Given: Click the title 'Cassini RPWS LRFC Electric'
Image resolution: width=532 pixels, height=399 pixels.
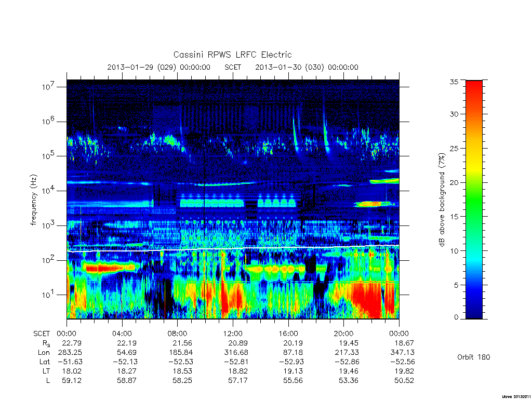Looking at the screenshot, I should click(232, 55).
